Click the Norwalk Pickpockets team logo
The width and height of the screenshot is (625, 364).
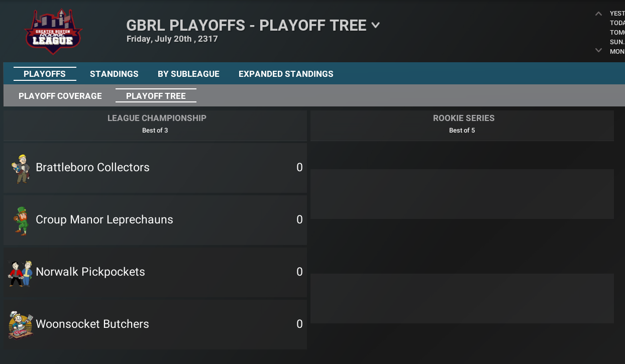click(x=20, y=273)
